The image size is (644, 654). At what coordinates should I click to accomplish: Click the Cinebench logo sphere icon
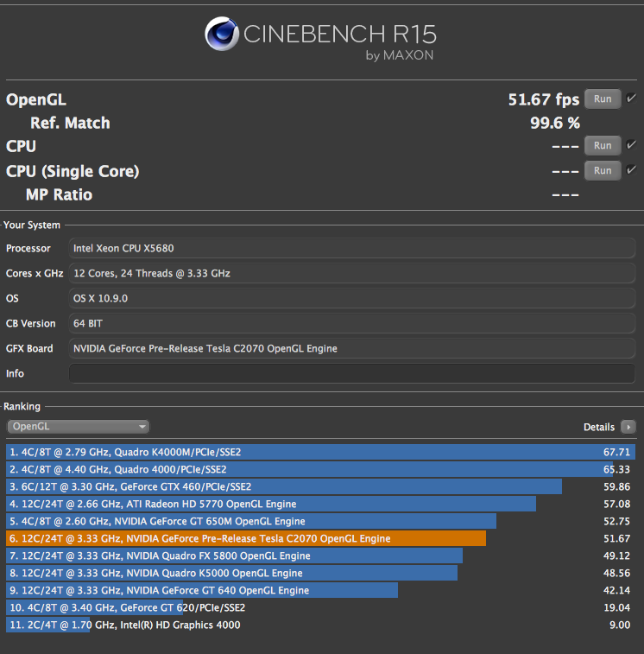[x=222, y=34]
